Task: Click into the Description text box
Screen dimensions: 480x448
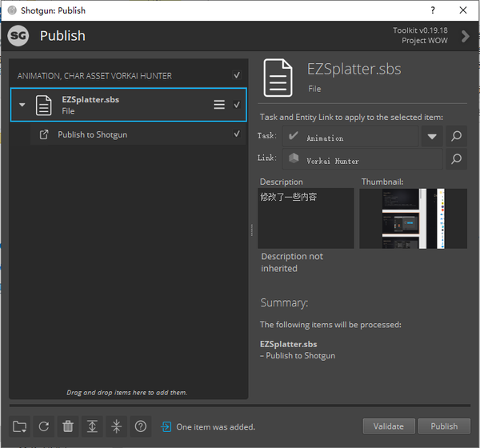Action: 306,218
